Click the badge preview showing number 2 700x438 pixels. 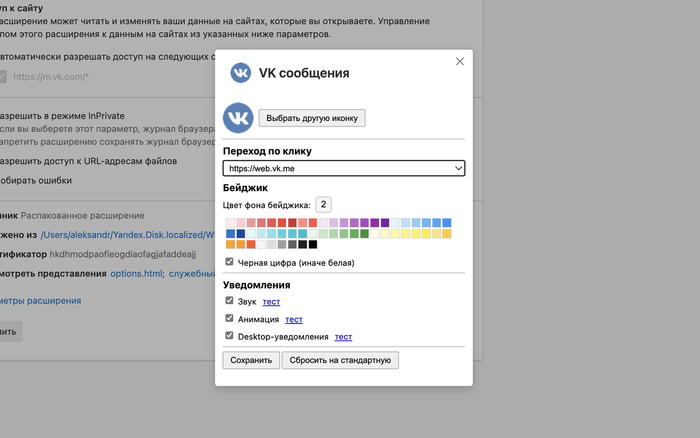[324, 204]
